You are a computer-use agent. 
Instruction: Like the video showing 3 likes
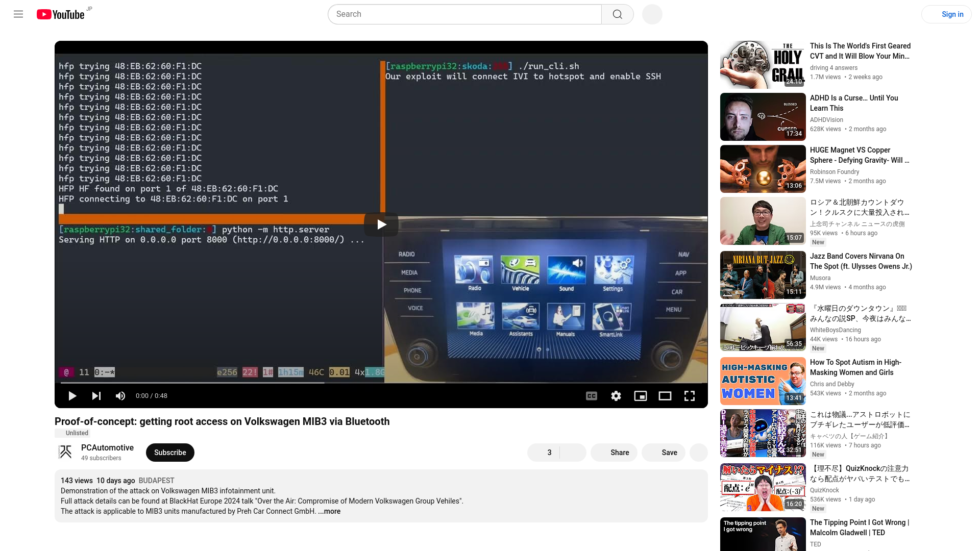(x=544, y=453)
